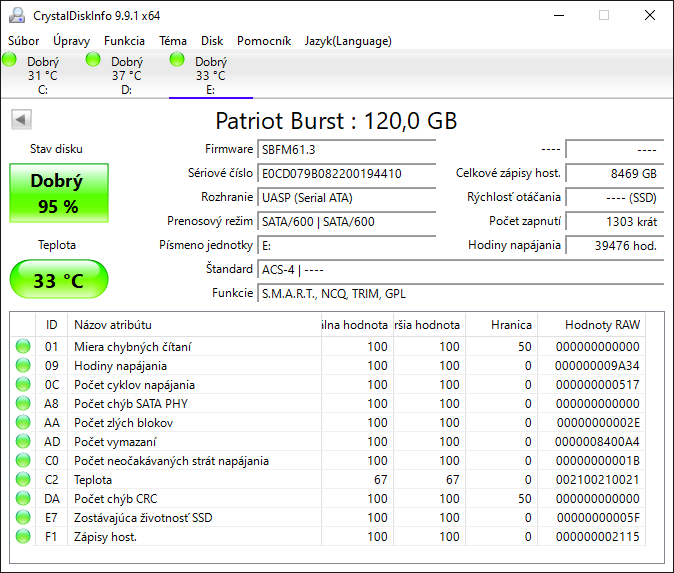Close the CrystalDiskInfo window
The width and height of the screenshot is (674, 573).
[650, 15]
